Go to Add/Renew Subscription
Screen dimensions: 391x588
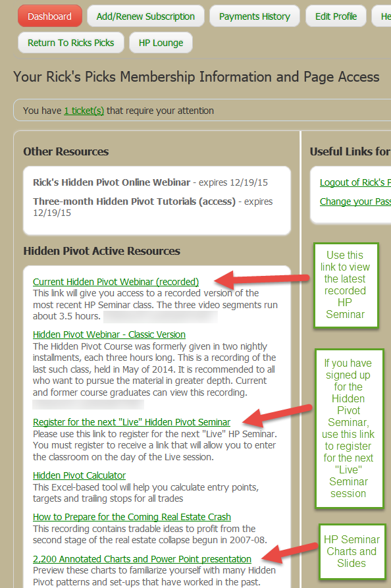pos(145,16)
